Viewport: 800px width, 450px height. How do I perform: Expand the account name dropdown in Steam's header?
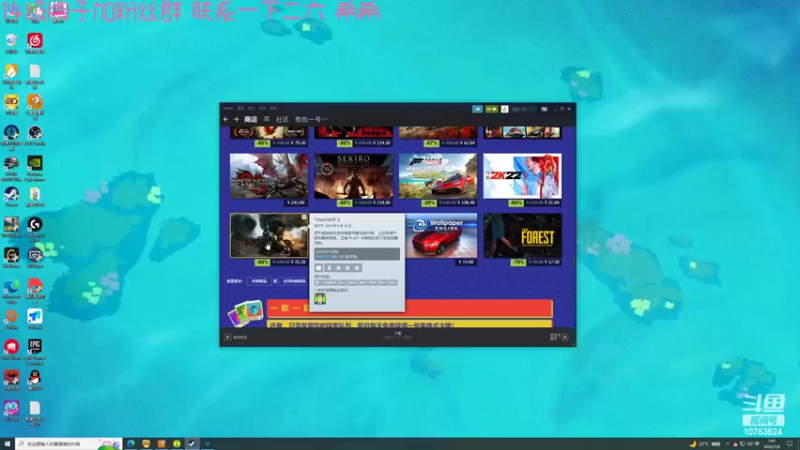click(523, 109)
